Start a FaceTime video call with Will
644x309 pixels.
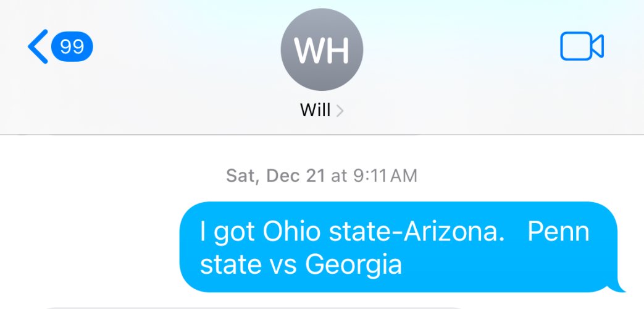582,46
